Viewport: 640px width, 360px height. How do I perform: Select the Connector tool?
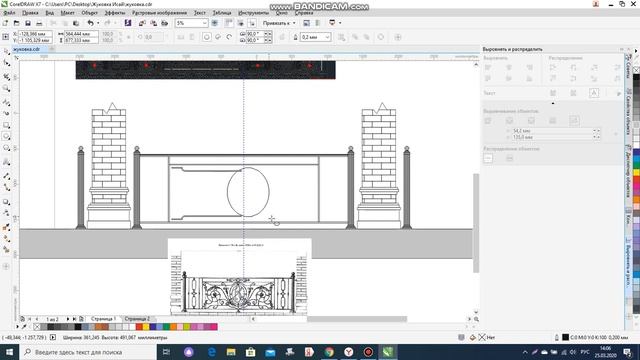coord(6,187)
